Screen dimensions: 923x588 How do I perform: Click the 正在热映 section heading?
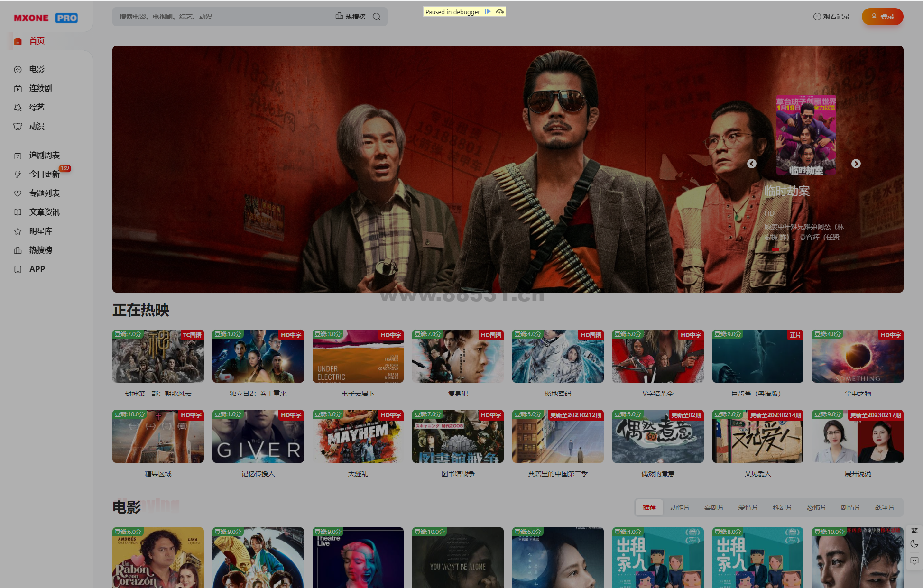[141, 310]
